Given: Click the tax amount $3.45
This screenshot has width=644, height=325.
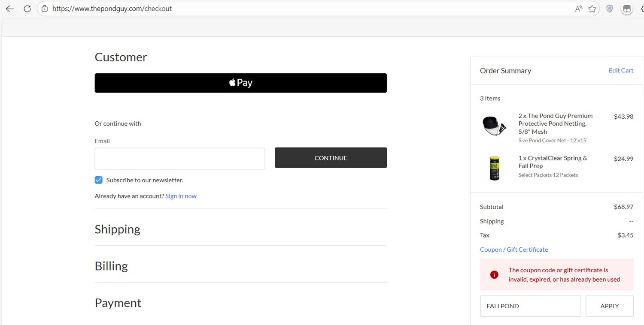Looking at the screenshot, I should point(625,235).
